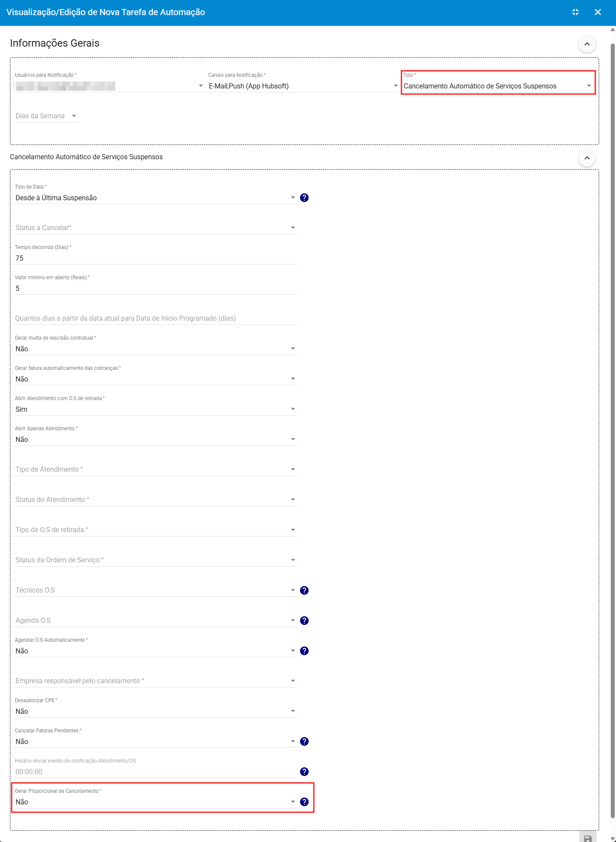Open Canais para Notificação dropdown
Viewport: 616px width, 842px height.
coord(303,86)
